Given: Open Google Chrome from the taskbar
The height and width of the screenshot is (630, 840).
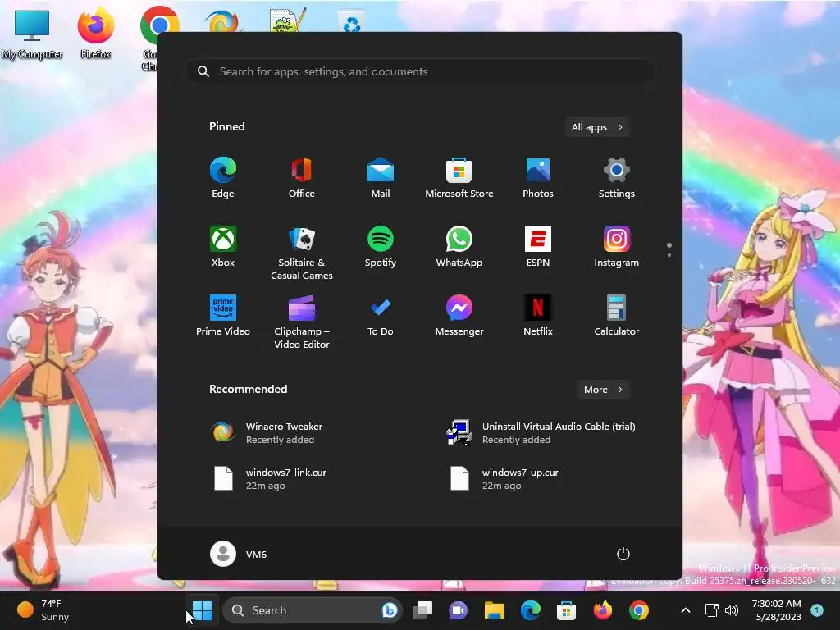Looking at the screenshot, I should 638,610.
